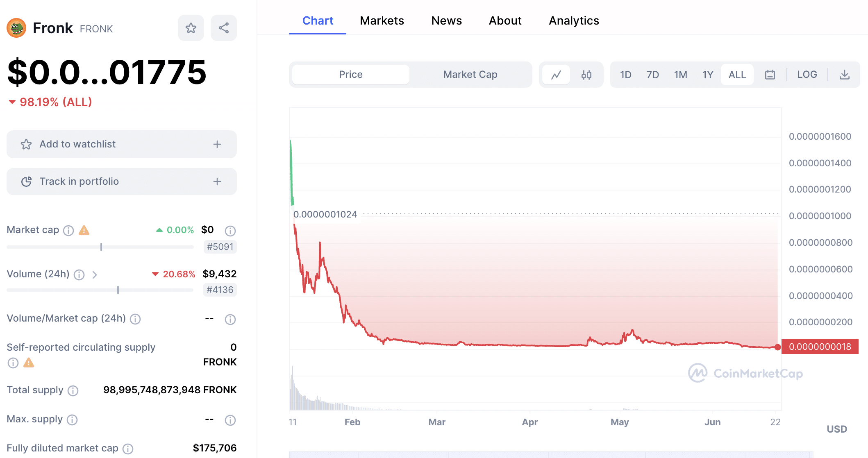Viewport: 868px width, 458px height.
Task: Select the ALL time range
Action: [737, 75]
